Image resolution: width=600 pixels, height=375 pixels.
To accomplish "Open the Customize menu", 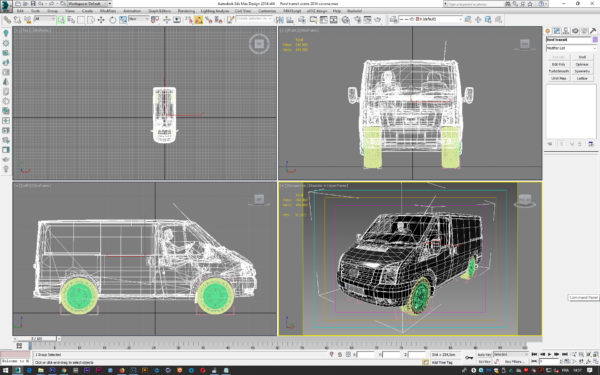I will pos(267,11).
